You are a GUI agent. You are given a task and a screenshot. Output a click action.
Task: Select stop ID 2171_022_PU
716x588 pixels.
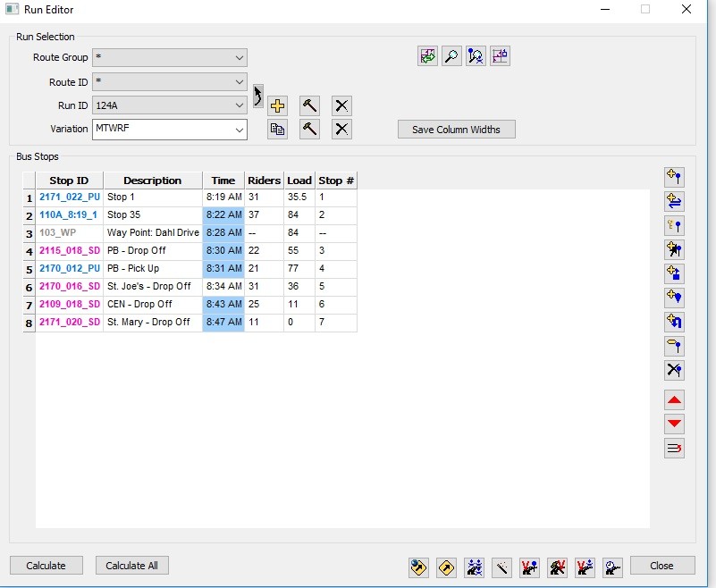(70, 197)
